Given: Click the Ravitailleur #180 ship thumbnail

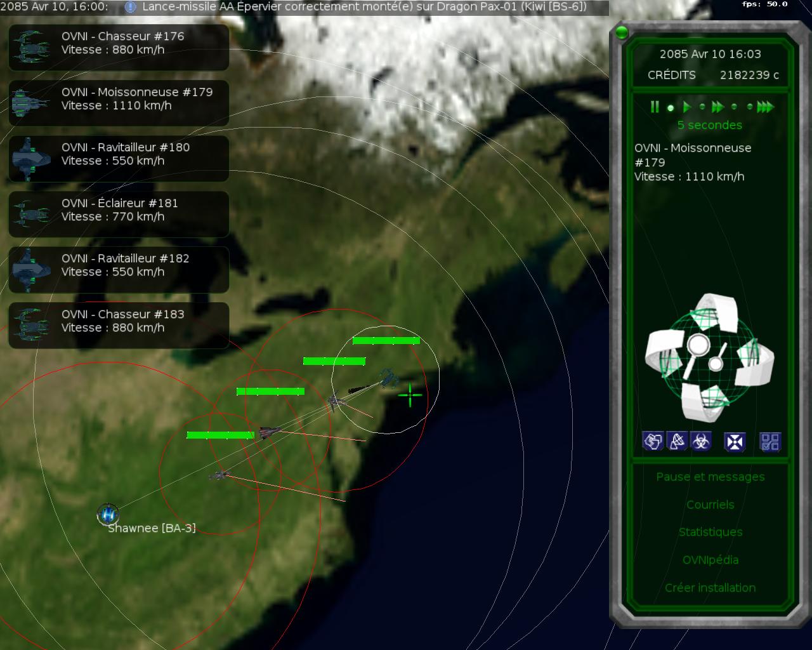Looking at the screenshot, I should tap(31, 158).
